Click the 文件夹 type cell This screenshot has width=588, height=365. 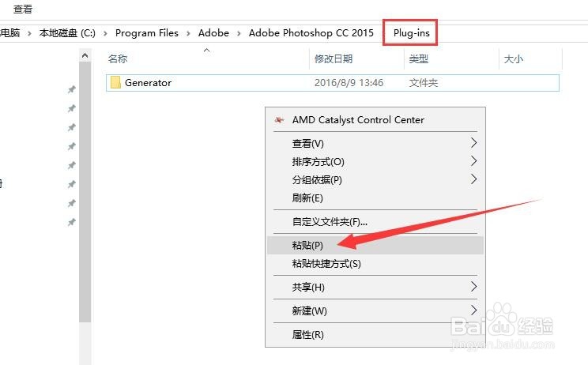(x=424, y=83)
